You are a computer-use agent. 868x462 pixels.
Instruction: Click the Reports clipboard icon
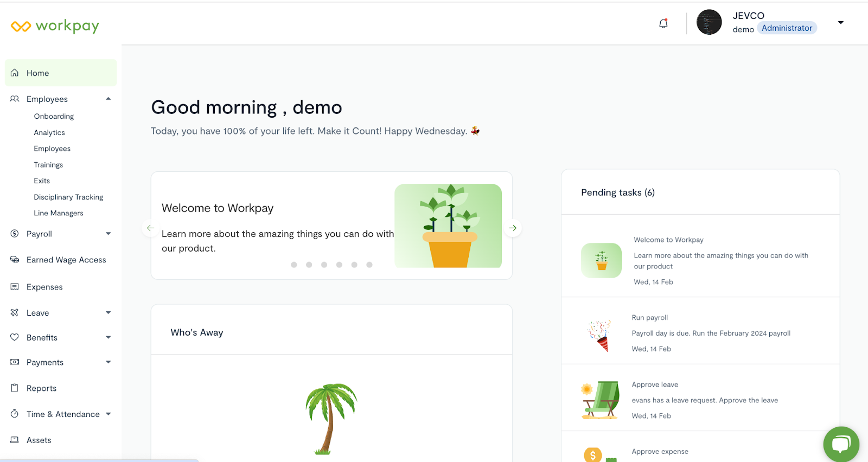(x=15, y=388)
